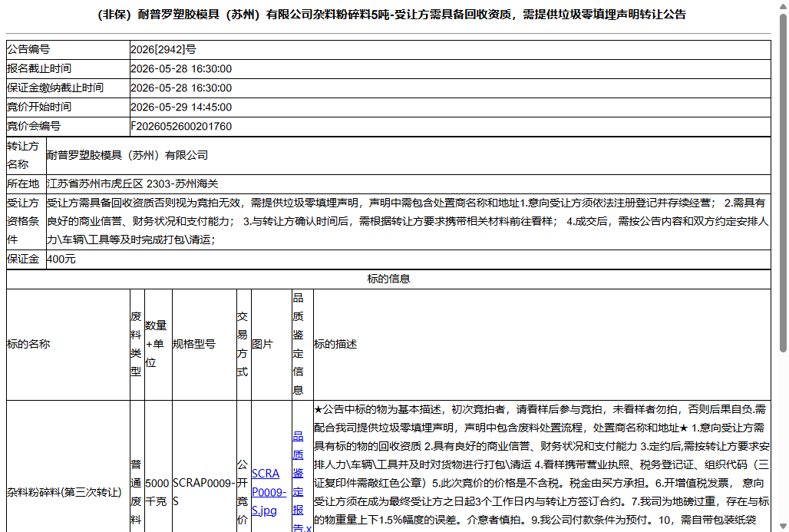Screen dimensions: 789x532
Task: Click the 公告编号 label cell
Action: pyautogui.click(x=68, y=49)
